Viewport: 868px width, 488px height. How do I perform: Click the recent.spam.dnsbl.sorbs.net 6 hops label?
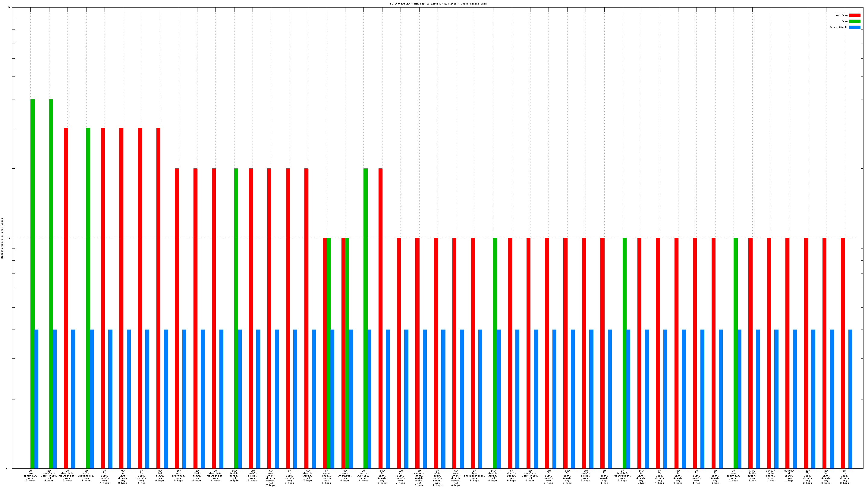419,478
